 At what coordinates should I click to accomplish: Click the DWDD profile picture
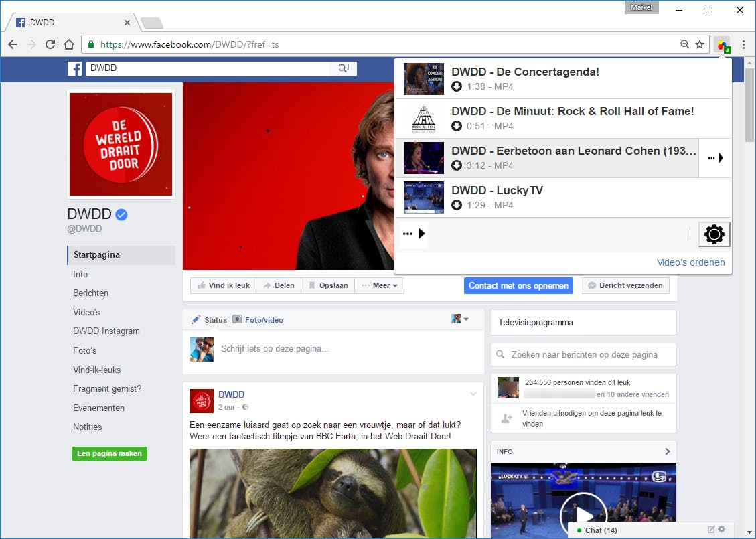coord(121,145)
